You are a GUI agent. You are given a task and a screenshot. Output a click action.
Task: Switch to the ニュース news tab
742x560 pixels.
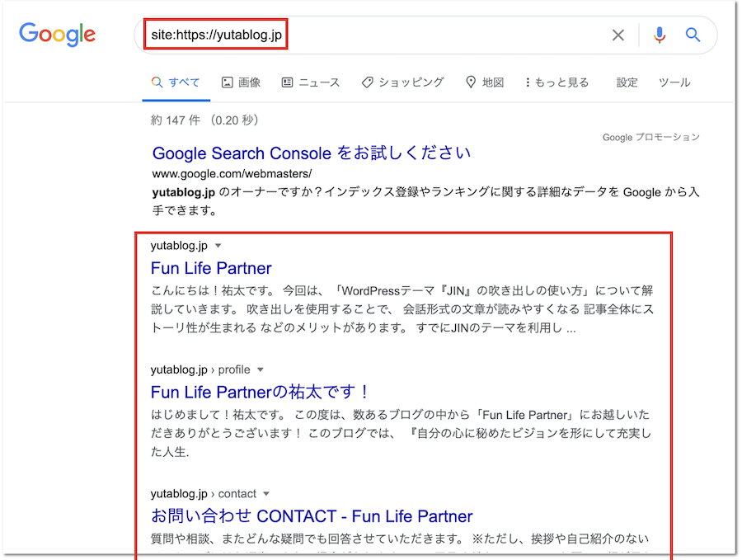click(x=310, y=82)
